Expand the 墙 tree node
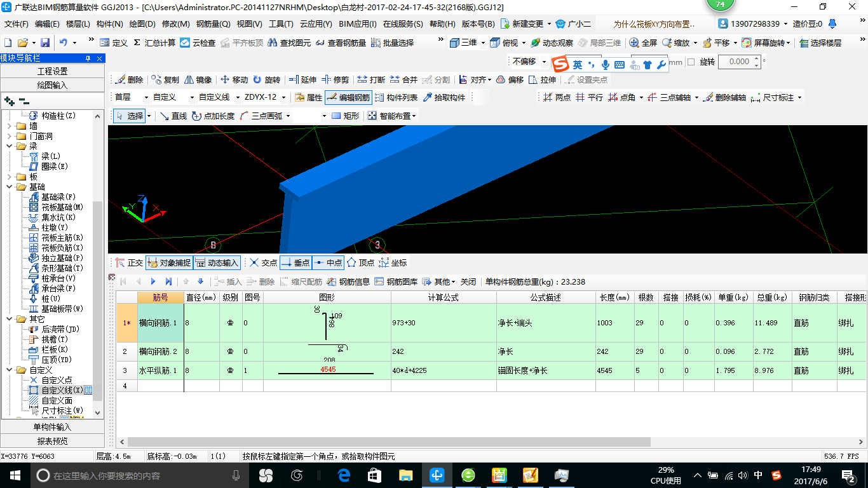The width and height of the screenshot is (868, 488). 8,126
